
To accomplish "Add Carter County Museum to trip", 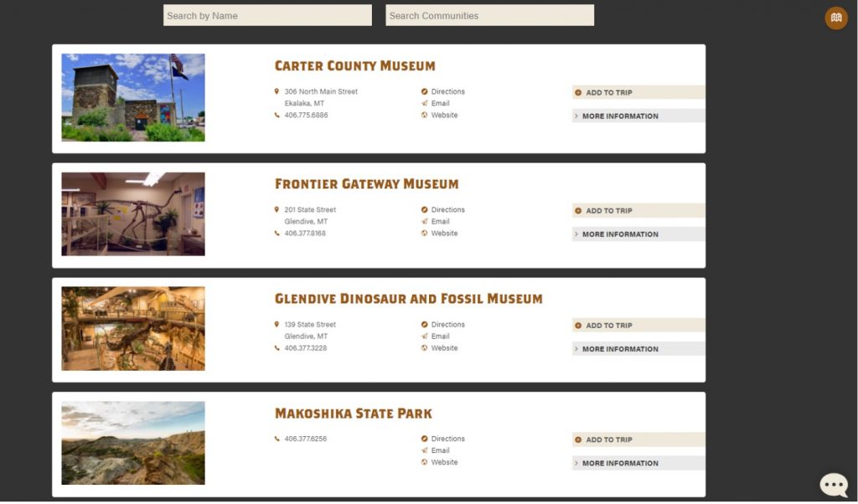I will point(638,92).
